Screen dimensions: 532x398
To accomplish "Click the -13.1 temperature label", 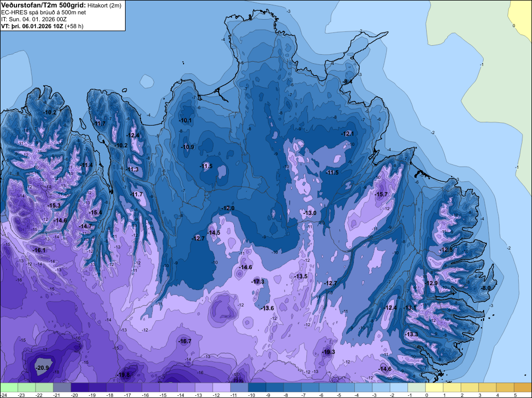I will click(x=410, y=308).
